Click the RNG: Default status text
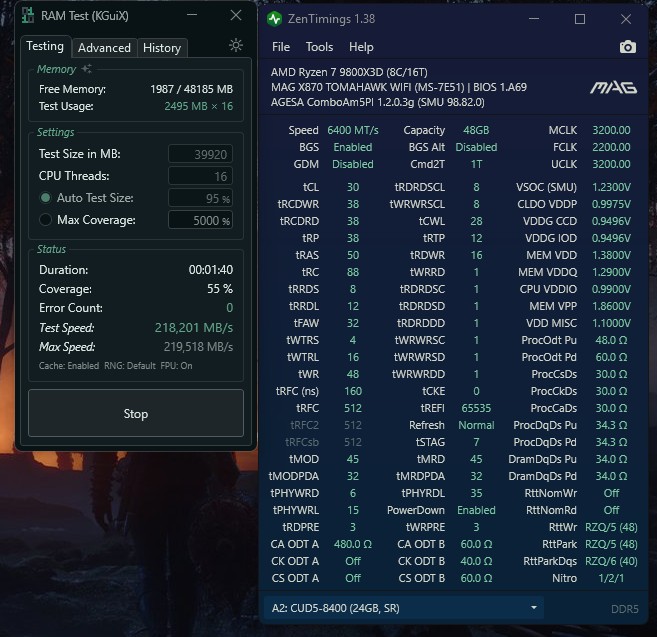The height and width of the screenshot is (637, 657). [x=130, y=366]
